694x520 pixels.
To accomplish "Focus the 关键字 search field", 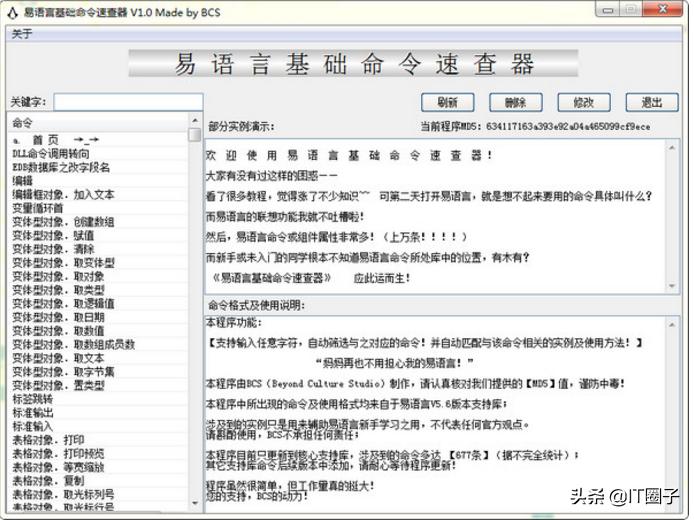I will click(128, 102).
